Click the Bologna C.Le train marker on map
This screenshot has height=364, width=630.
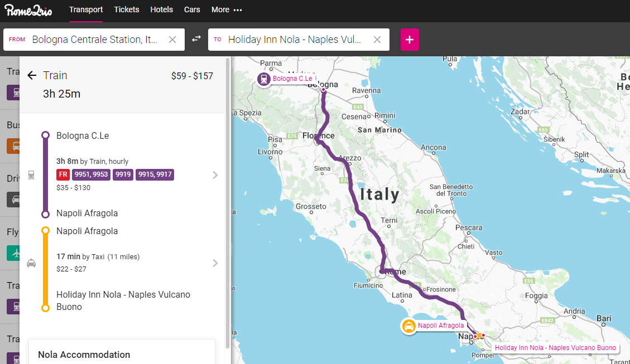pos(264,79)
